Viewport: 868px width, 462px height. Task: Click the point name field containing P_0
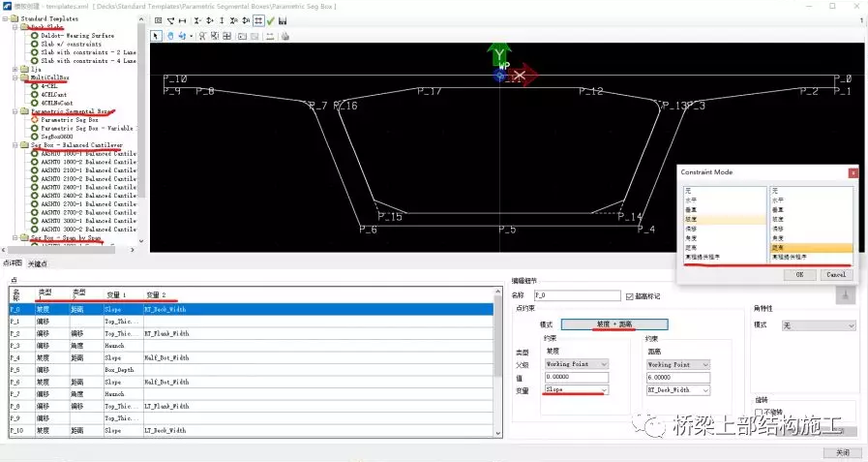click(577, 295)
